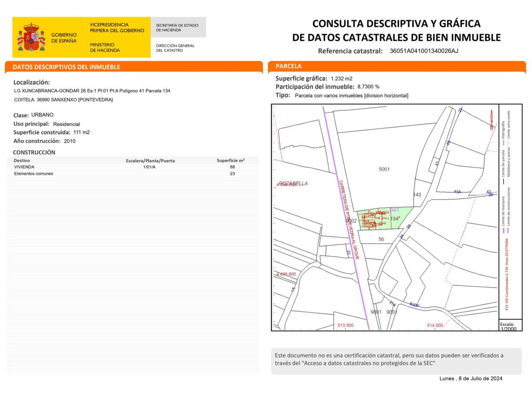Click the coordinate label '514,000' on map
Screen dimensions: 532x399
[435, 325]
